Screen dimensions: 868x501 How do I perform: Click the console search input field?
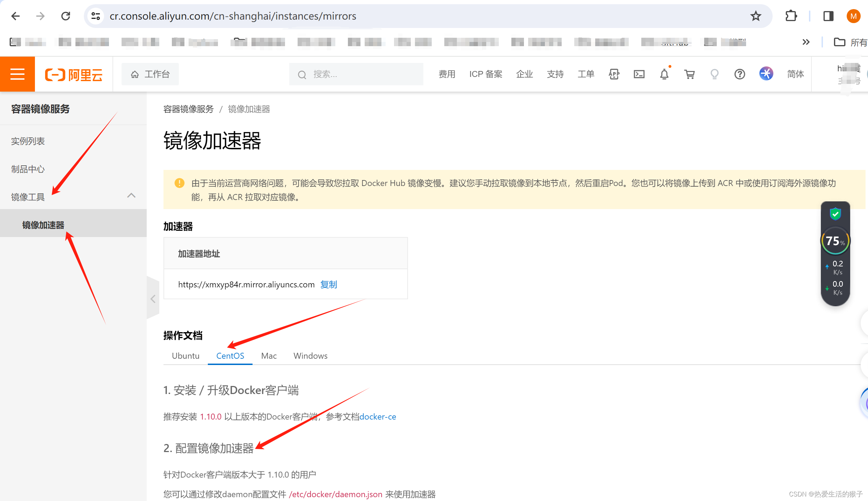(x=356, y=74)
